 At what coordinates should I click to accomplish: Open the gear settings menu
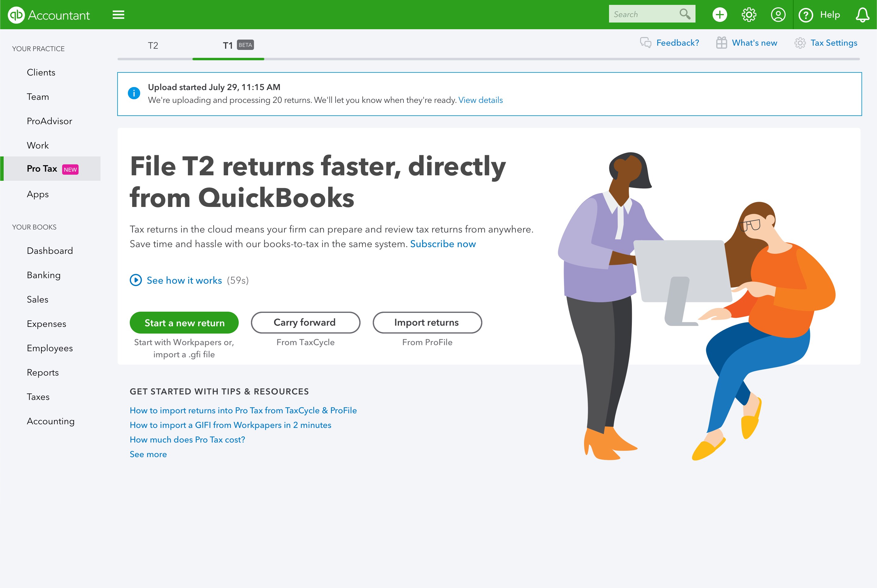pos(749,15)
